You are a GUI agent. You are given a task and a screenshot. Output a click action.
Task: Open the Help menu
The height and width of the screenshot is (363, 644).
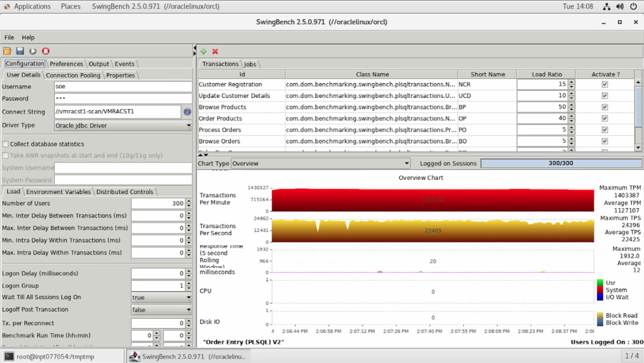point(28,38)
